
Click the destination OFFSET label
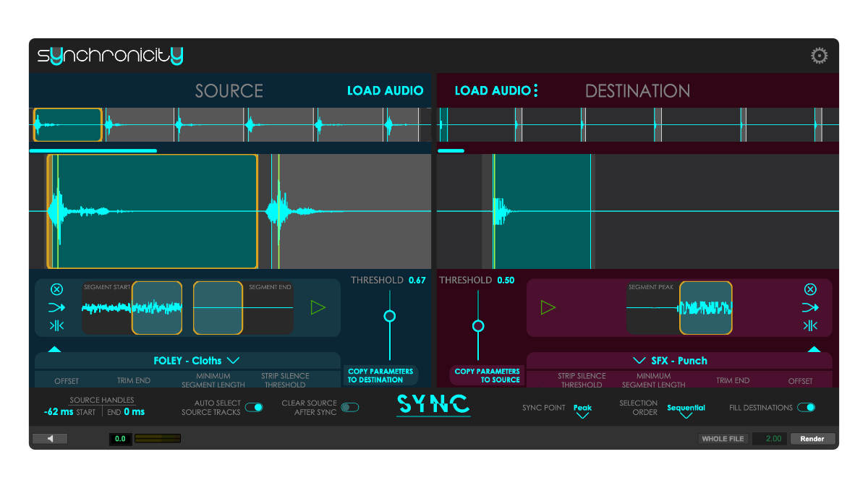801,380
